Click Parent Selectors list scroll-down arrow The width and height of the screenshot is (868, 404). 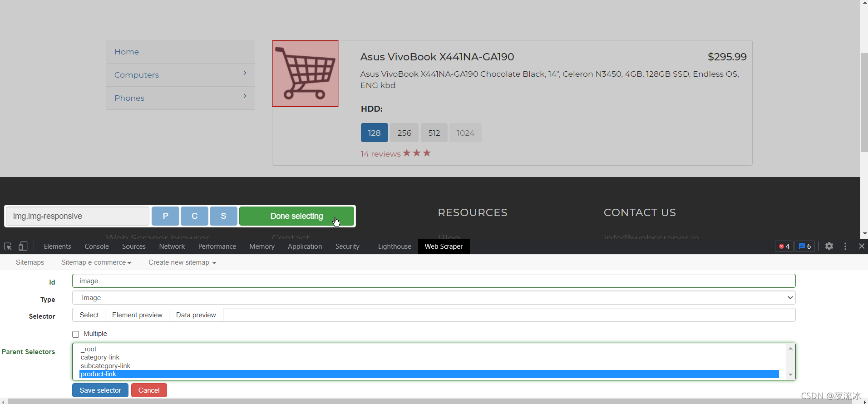[790, 375]
